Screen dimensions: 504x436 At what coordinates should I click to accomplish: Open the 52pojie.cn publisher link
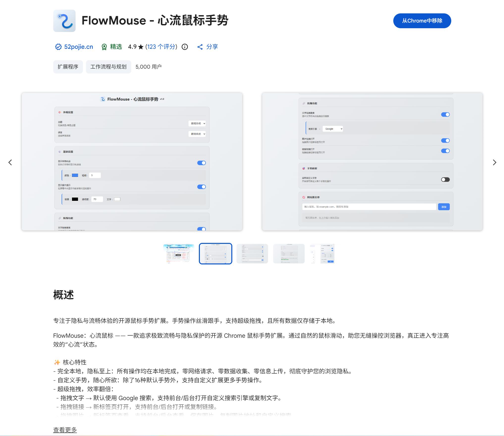pos(79,47)
